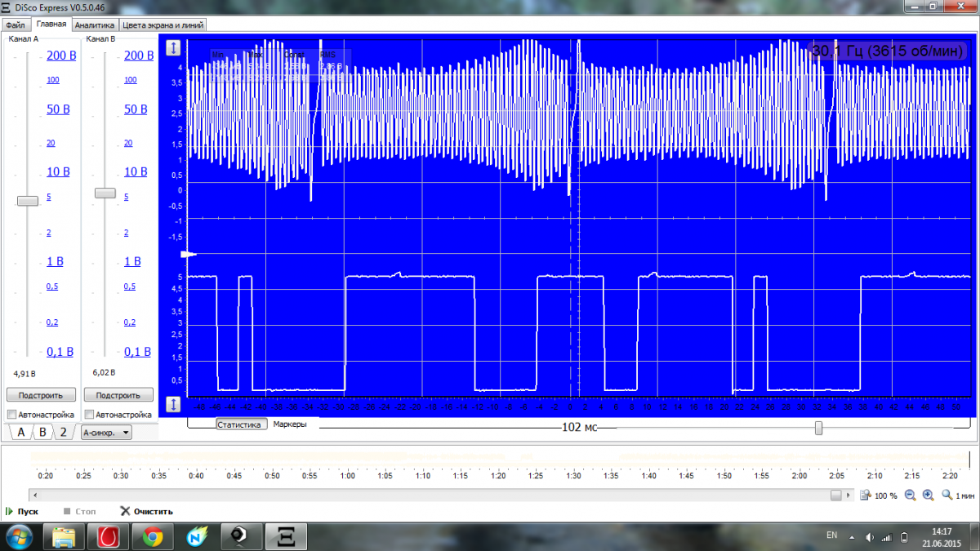
Task: Set Канал A range to 0,1 В
Action: click(60, 353)
